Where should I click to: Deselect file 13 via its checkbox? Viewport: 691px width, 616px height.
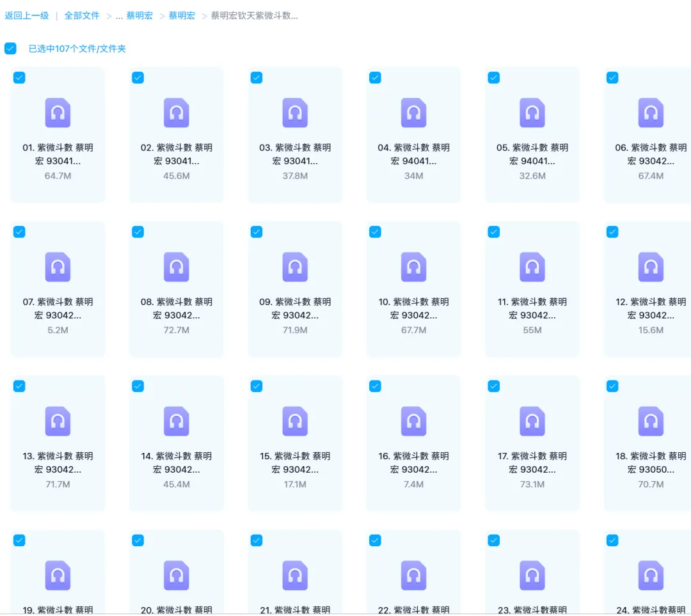pos(19,386)
